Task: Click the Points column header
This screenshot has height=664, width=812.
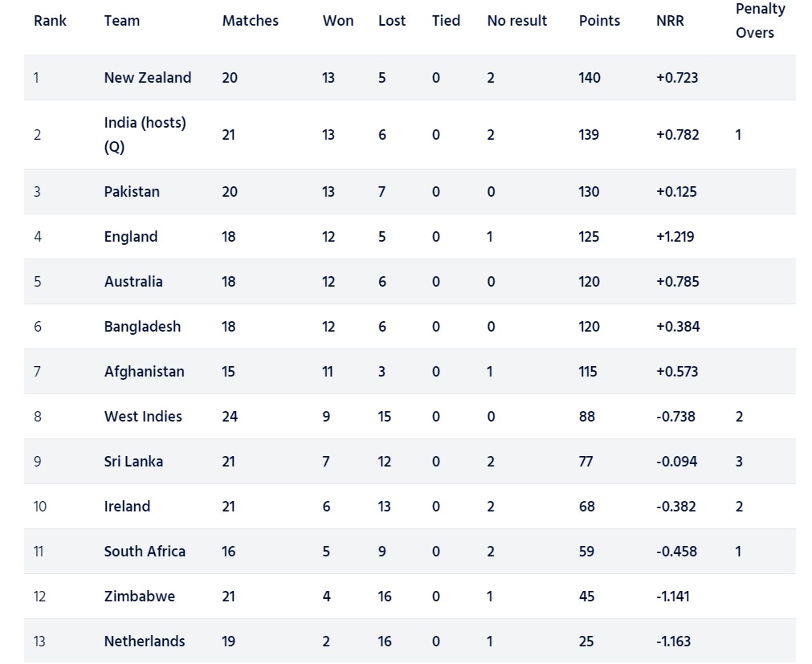Action: coord(599,21)
